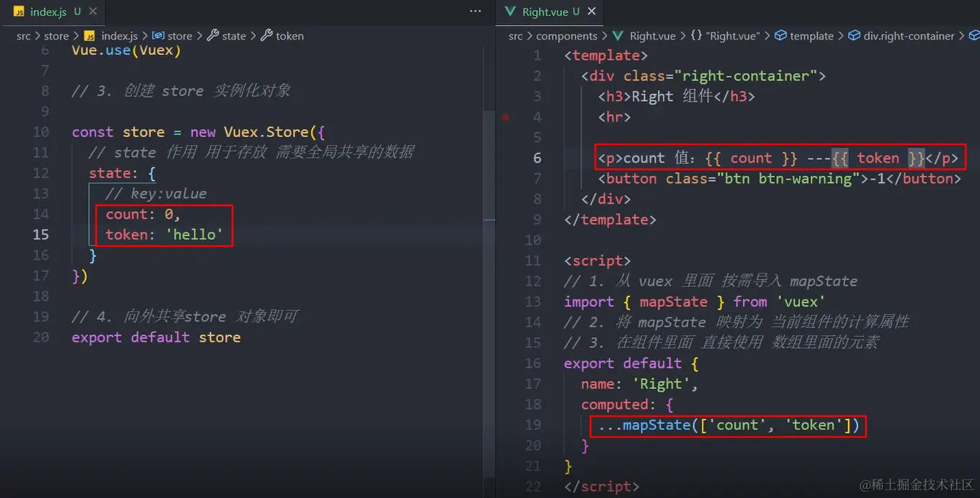Screen dimensions: 980x498
Task: Open the left editor group's More Actions menu
Action: 475,11
